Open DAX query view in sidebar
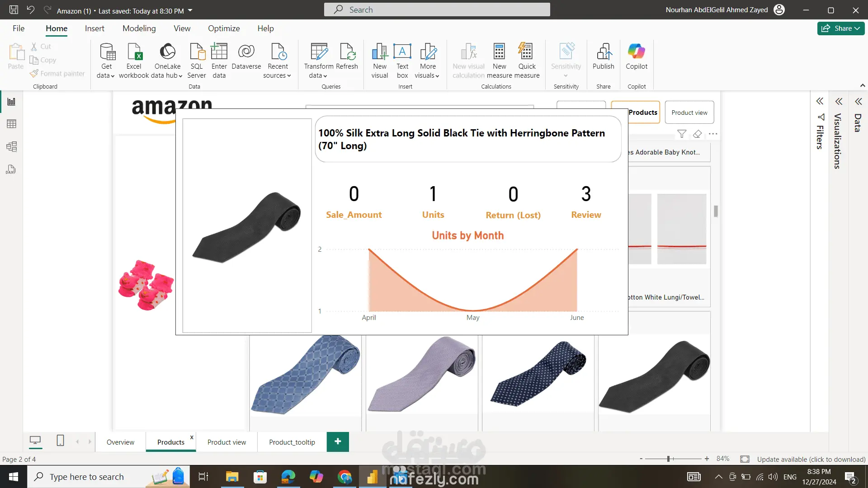Viewport: 868px width, 488px height. tap(11, 169)
